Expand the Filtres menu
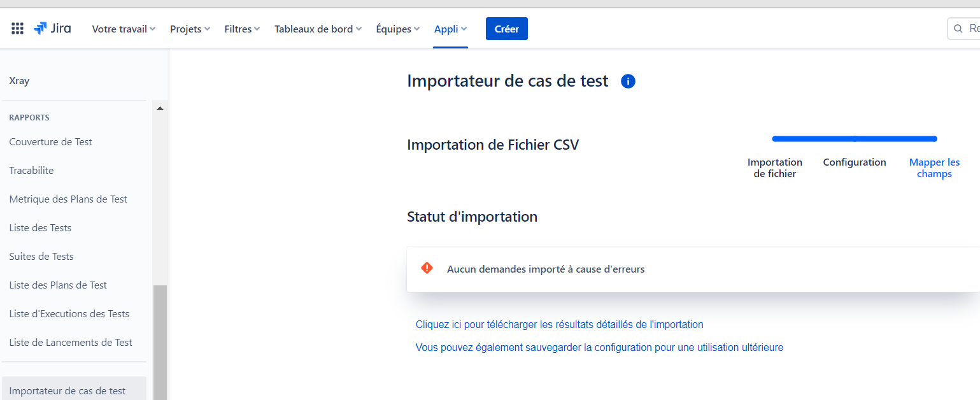This screenshot has height=400, width=980. tap(241, 29)
